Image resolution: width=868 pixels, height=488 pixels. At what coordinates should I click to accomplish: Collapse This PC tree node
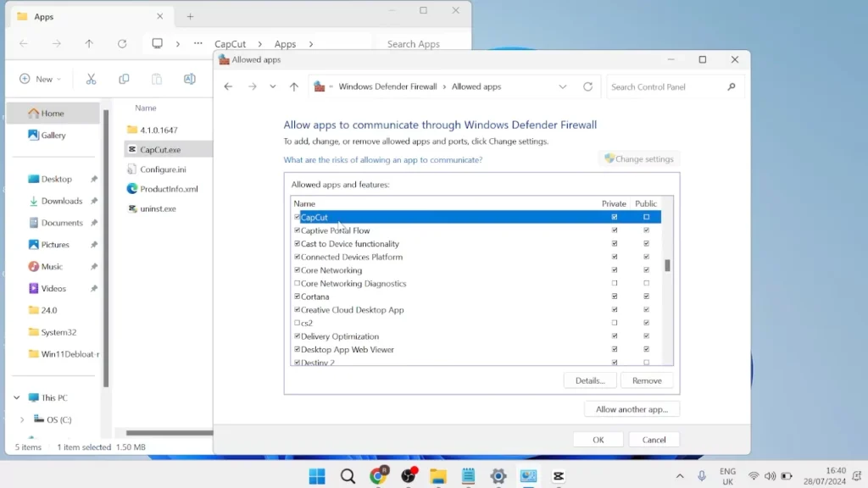pos(17,398)
